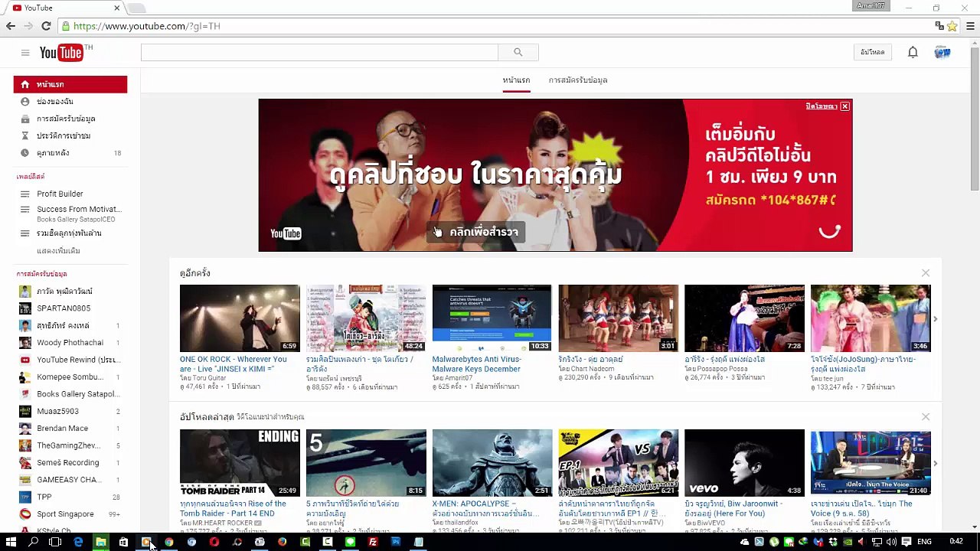Open Windows Store from taskbar
This screenshot has height=551, width=980.
click(x=123, y=542)
